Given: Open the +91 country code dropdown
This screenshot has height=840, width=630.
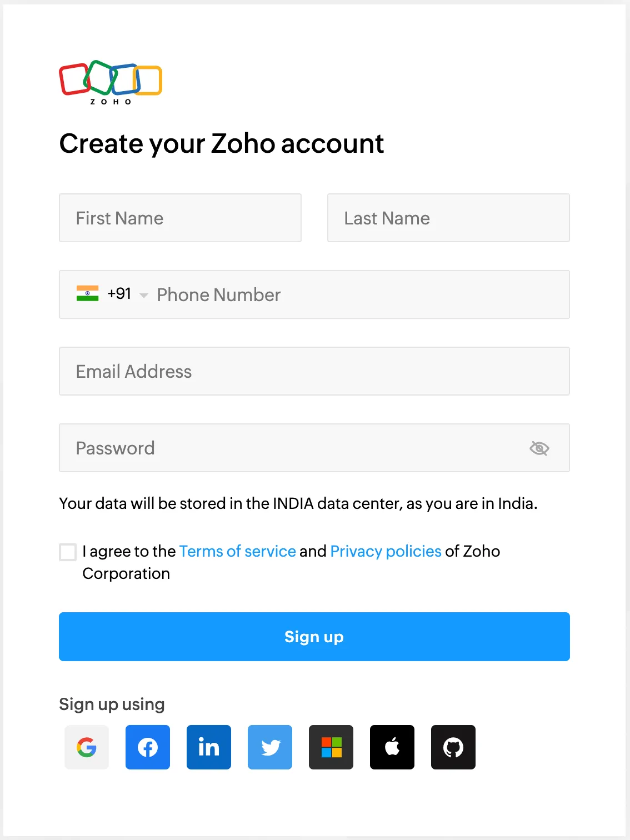Looking at the screenshot, I should (x=119, y=293).
